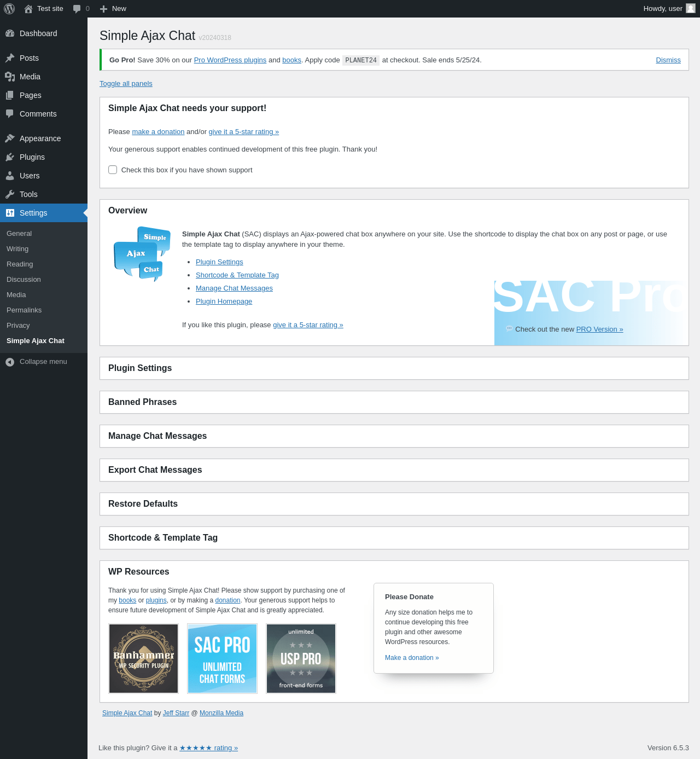
Task: Open Monzilla Media link
Action: [x=221, y=713]
